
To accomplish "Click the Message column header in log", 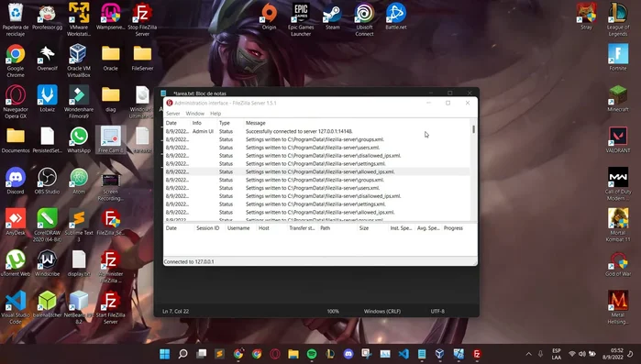I will point(256,123).
